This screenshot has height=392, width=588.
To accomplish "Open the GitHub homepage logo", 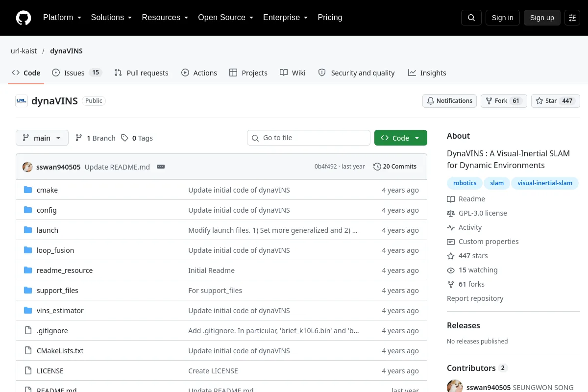I will tap(24, 18).
